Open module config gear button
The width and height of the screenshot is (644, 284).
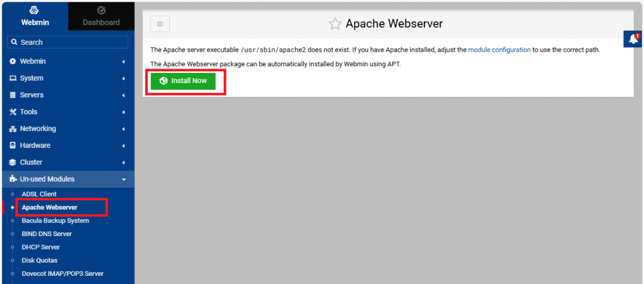[x=160, y=24]
